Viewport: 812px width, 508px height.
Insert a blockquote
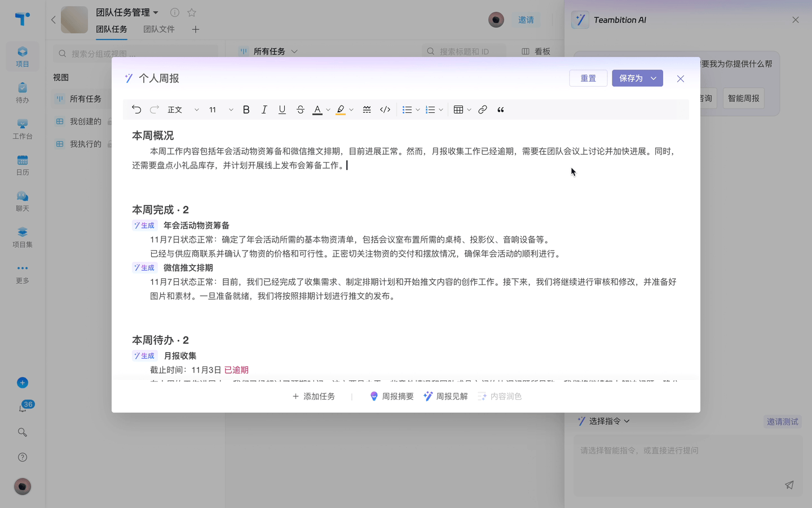(500, 110)
